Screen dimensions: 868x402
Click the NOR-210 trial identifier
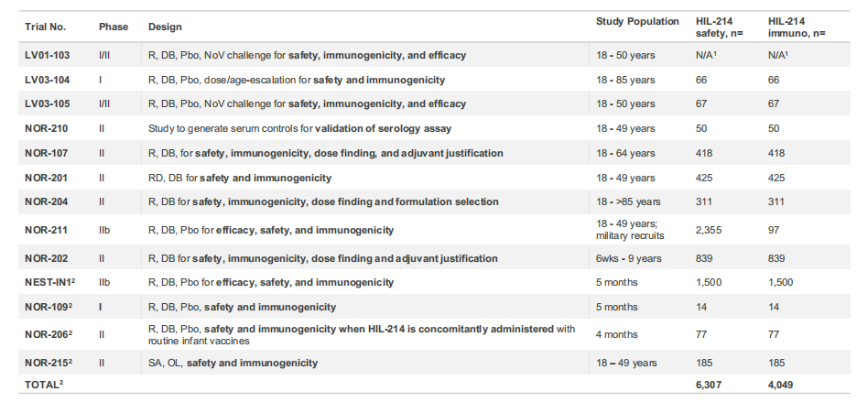(x=46, y=128)
